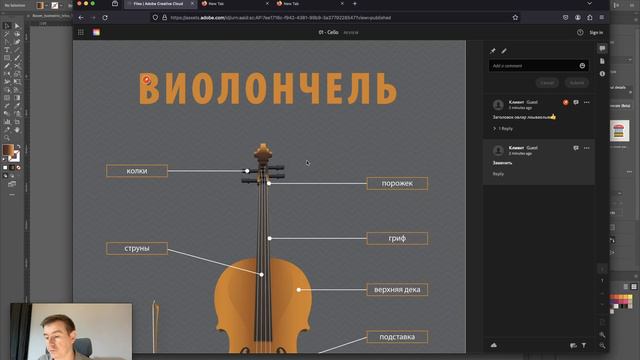Select the Magic Wand tool in Illustrator
Screen dimensions: 640x360
click(x=7, y=34)
